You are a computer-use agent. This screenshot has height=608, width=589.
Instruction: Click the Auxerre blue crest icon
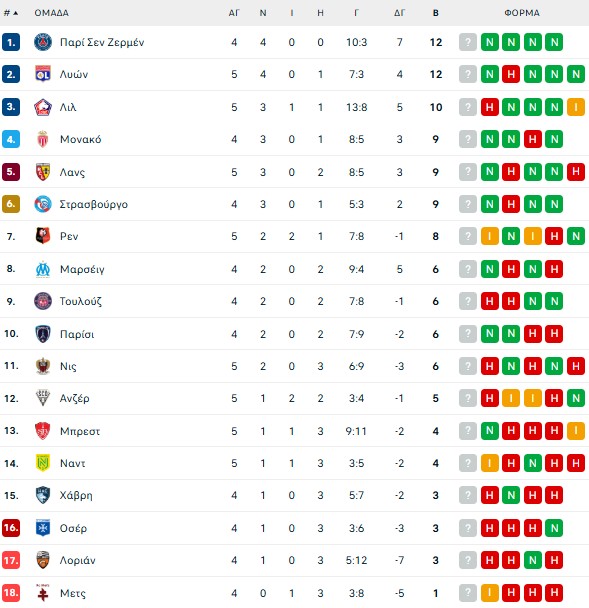(43, 528)
